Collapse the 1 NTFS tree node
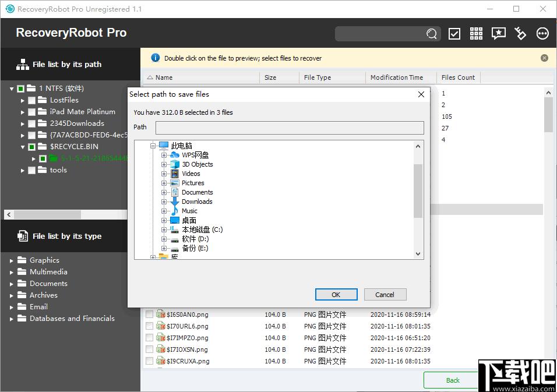The height and width of the screenshot is (392, 557). (12, 89)
